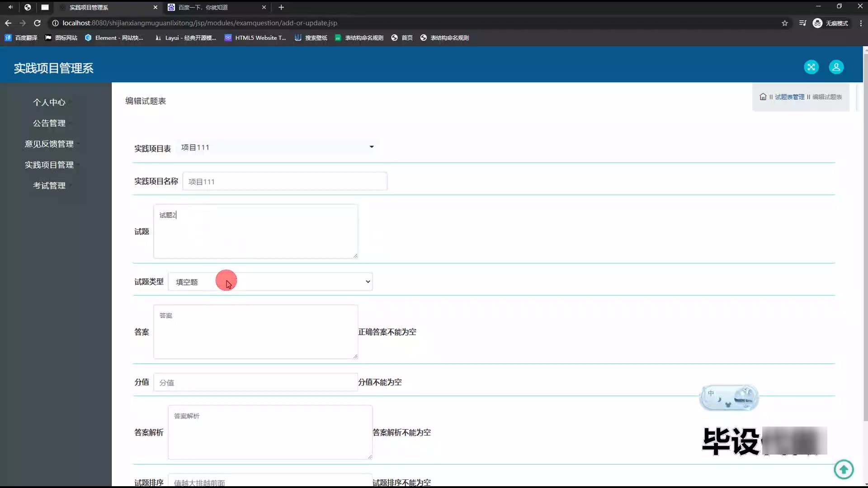This screenshot has height=488, width=868.
Task: Open 百度翻译 bookmark
Action: (x=21, y=38)
